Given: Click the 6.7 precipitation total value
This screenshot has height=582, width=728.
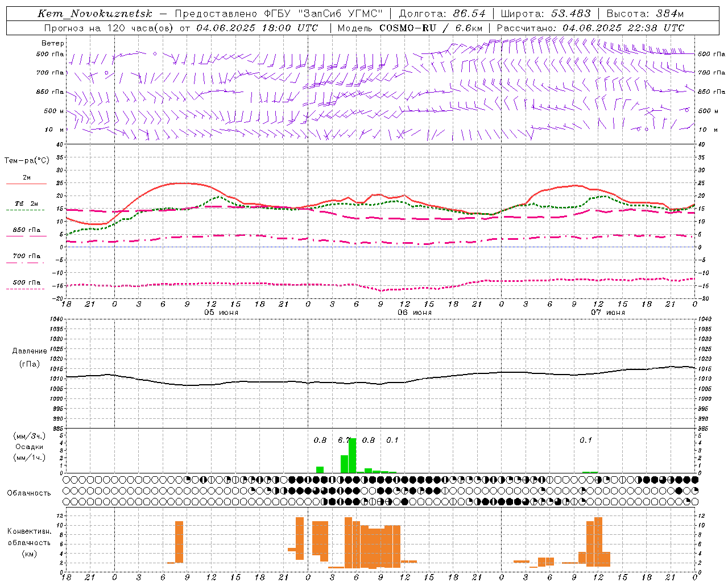Looking at the screenshot, I should [x=344, y=440].
